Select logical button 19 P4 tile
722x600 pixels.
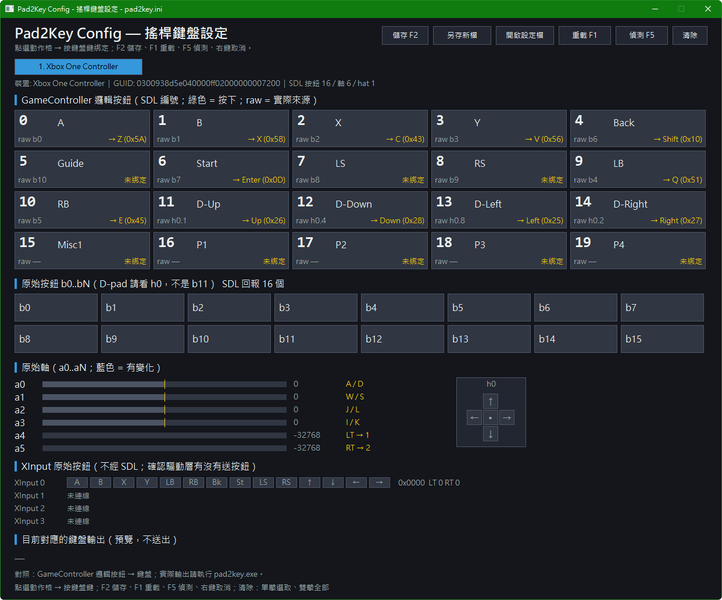[638, 250]
